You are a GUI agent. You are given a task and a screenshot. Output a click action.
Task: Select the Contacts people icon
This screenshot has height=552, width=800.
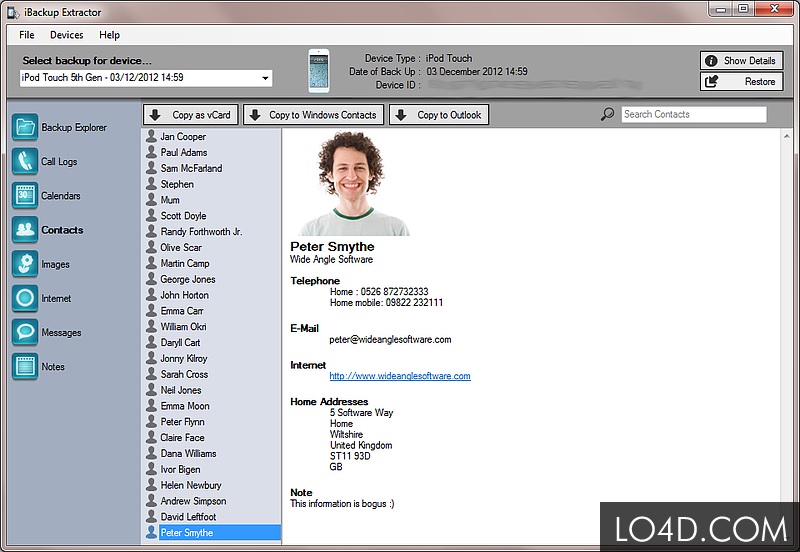(x=25, y=230)
